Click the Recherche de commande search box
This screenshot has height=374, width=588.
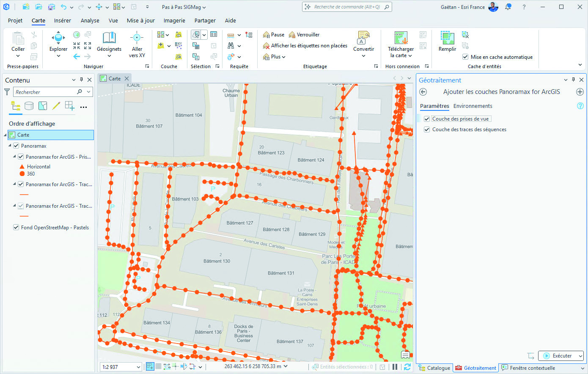(347, 7)
